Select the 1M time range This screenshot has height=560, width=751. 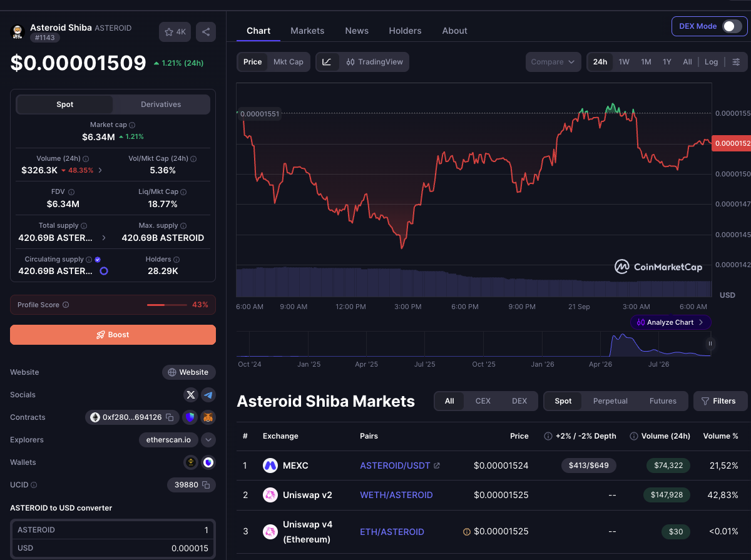(x=646, y=62)
